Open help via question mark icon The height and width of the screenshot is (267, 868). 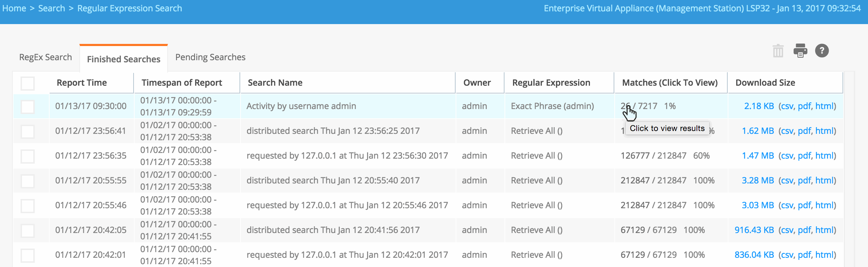point(822,51)
